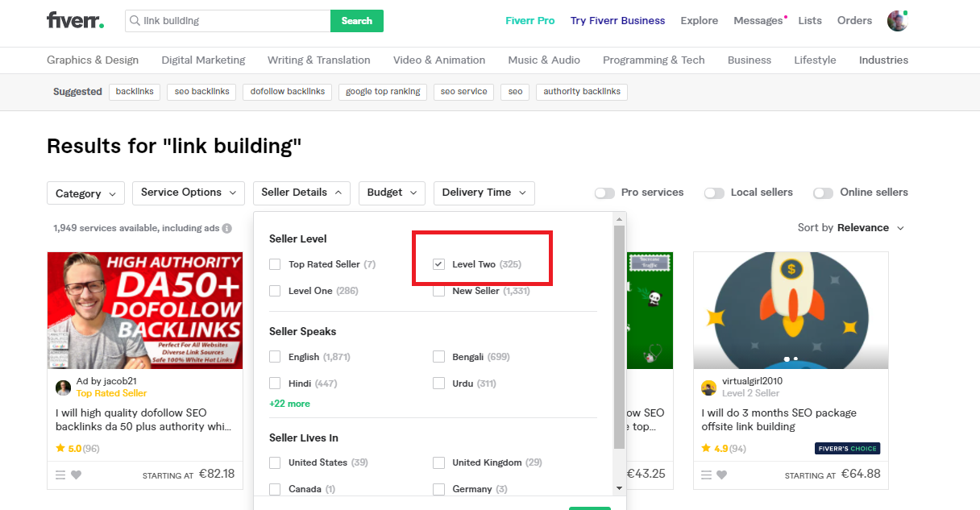Favorite the virtualgirl2010 gig with heart
This screenshot has height=510, width=980.
[722, 475]
